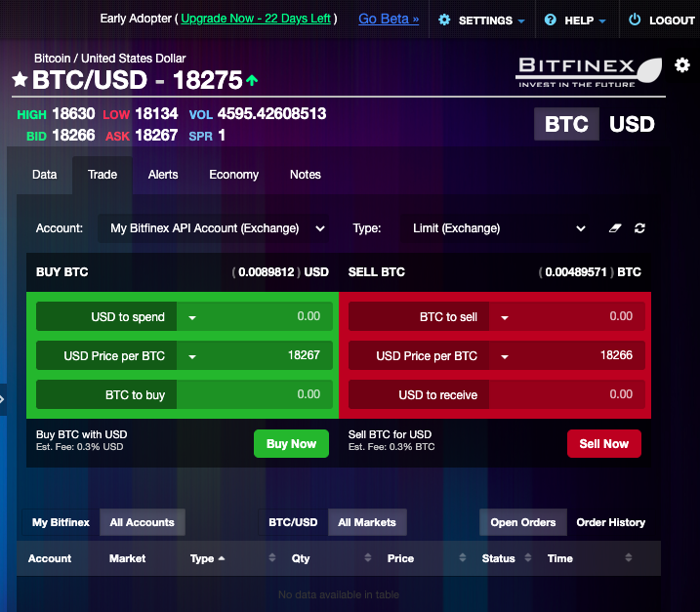Screen dimensions: 700x612
Task: Open sell-side USD Price per BTC arrow
Action: click(505, 356)
